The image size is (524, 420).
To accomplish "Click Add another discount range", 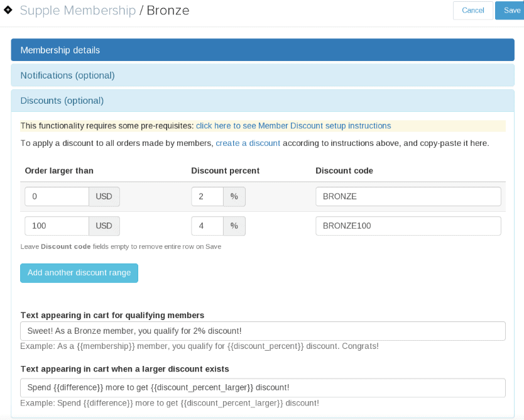I will tap(79, 273).
